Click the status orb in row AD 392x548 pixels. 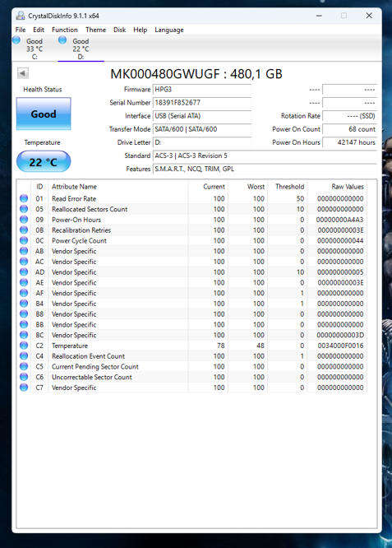click(24, 272)
